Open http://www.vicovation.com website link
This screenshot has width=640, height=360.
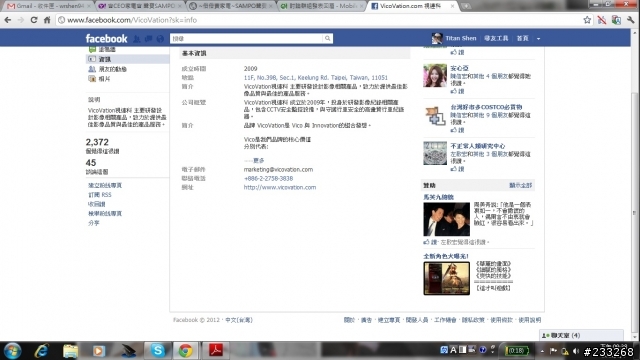pyautogui.click(x=280, y=187)
